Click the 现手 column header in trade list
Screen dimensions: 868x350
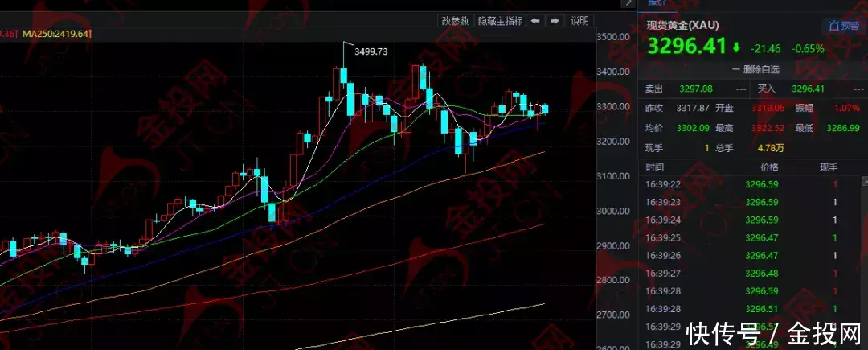(829, 167)
